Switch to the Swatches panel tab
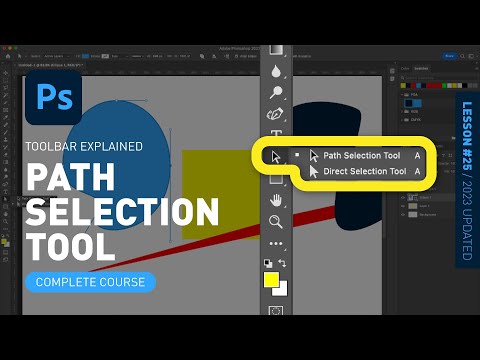Viewport: 480px width, 360px height. point(421,68)
